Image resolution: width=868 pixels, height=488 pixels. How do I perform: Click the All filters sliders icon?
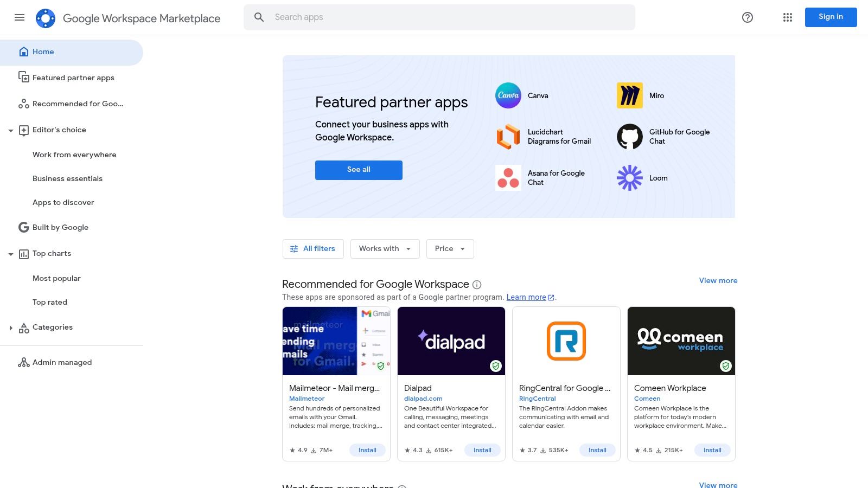[x=294, y=249]
